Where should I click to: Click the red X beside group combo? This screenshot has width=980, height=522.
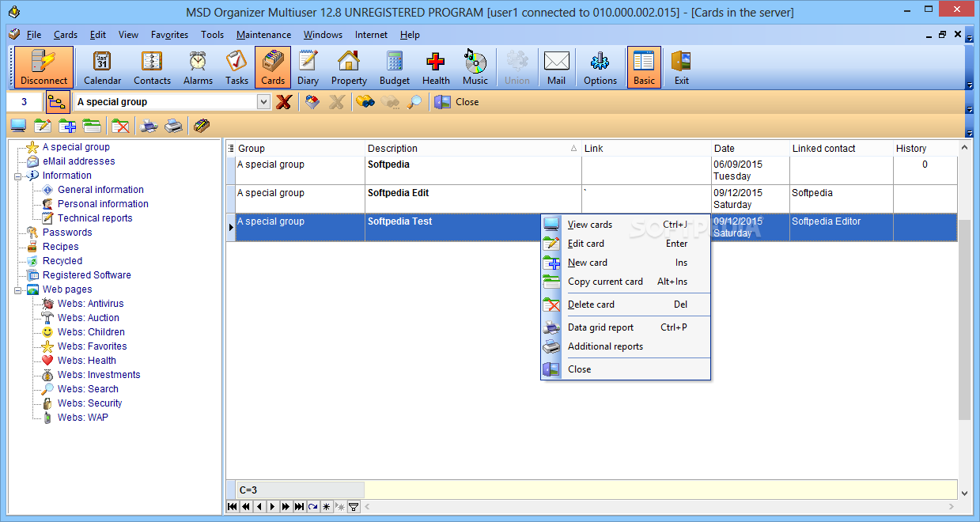click(x=283, y=101)
